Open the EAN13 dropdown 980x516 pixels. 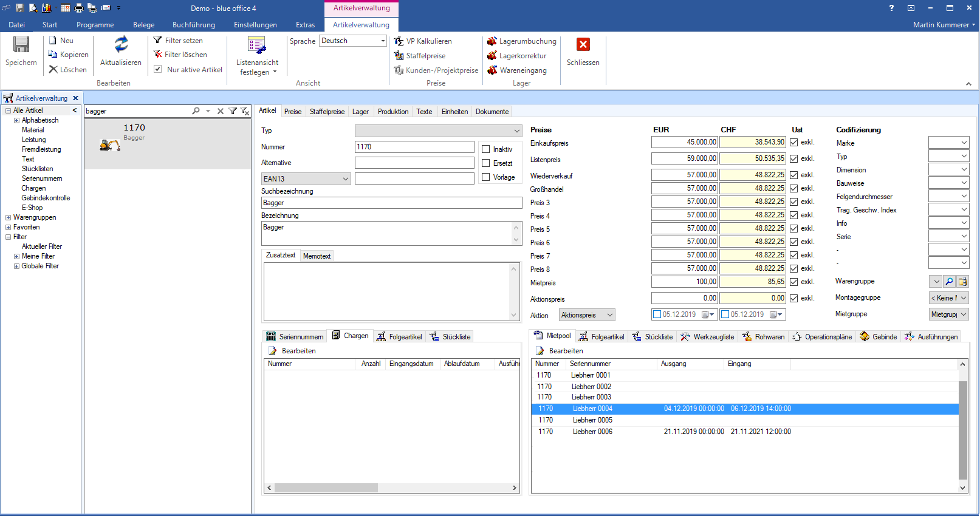coord(345,179)
